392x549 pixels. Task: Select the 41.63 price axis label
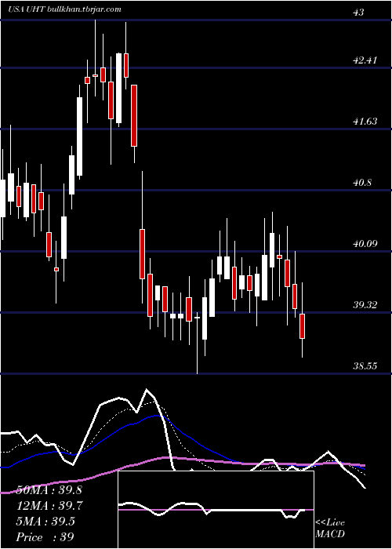tap(365, 122)
